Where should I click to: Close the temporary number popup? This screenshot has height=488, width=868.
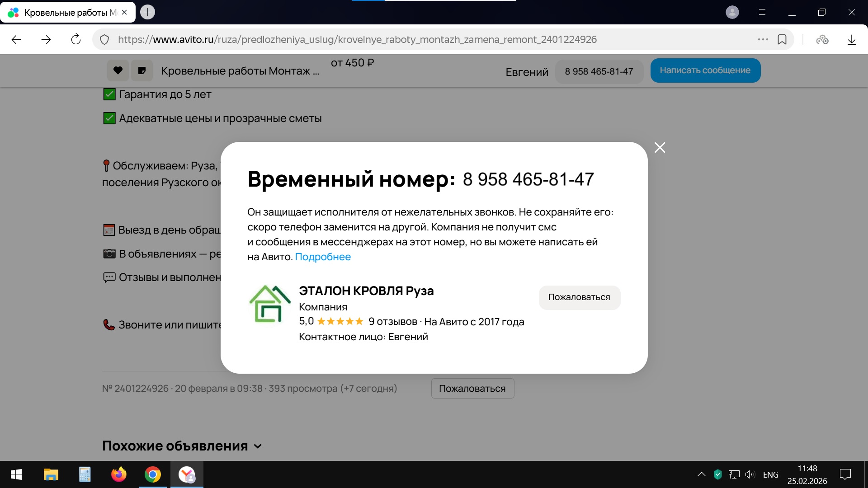pos(660,148)
